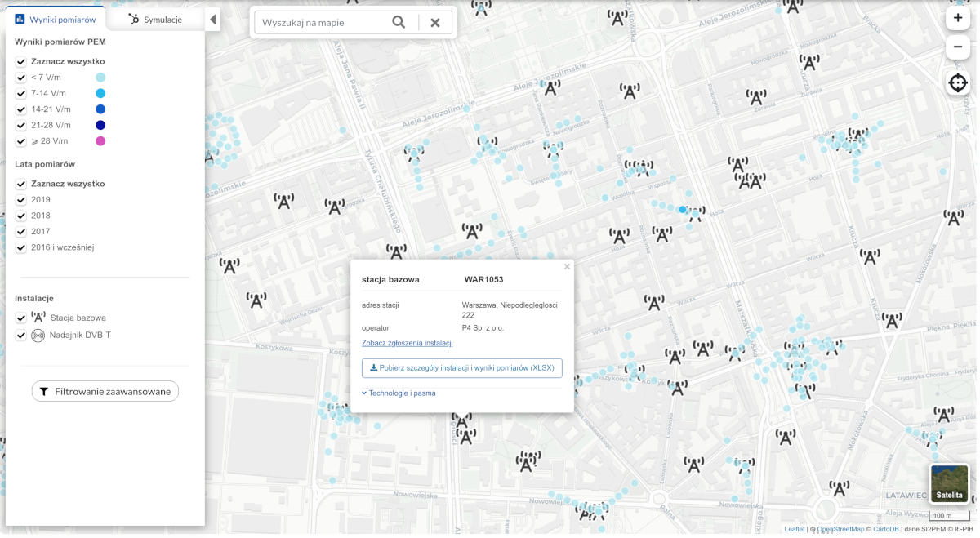The height and width of the screenshot is (538, 980).
Task: Click the pink ≥ 28 V/m color dot
Action: 100,141
